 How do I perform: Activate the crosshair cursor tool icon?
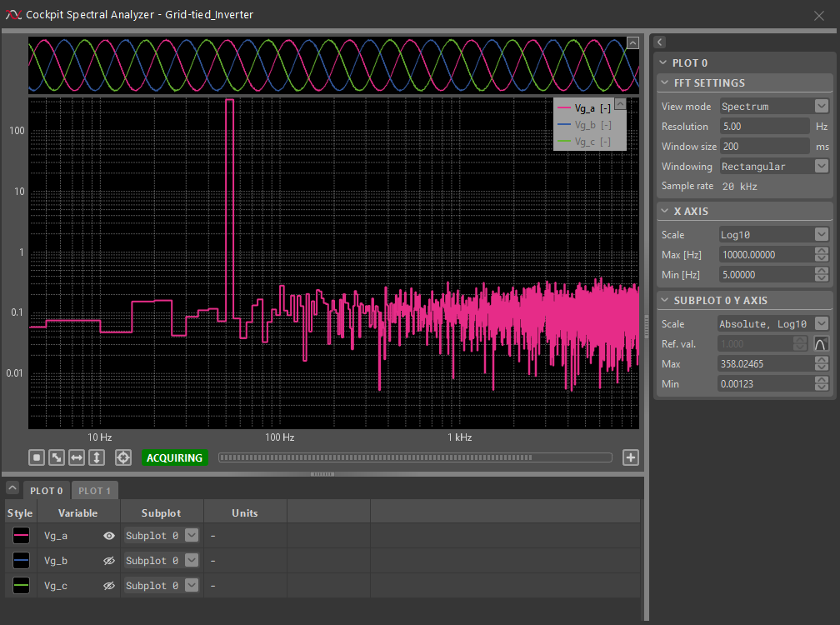click(123, 457)
